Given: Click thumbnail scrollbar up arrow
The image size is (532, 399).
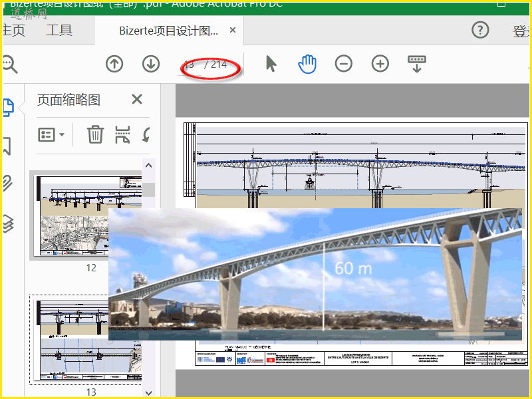Looking at the screenshot, I should click(148, 166).
